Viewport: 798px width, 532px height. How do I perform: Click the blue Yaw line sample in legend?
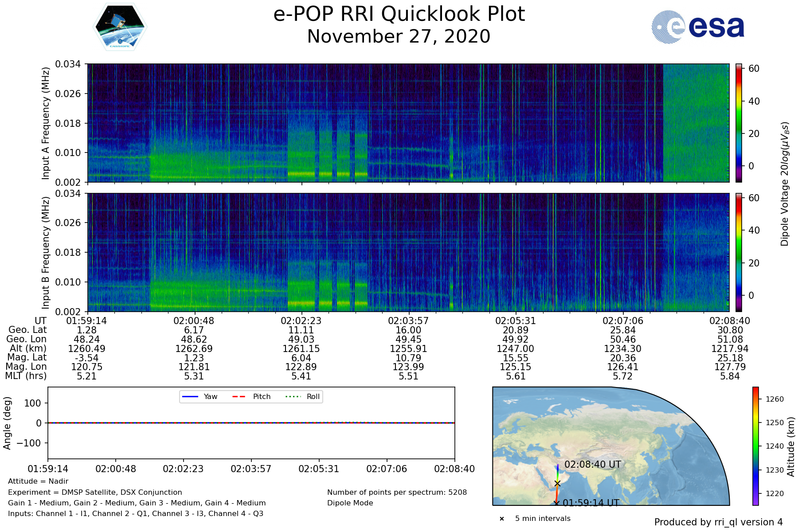pyautogui.click(x=190, y=397)
